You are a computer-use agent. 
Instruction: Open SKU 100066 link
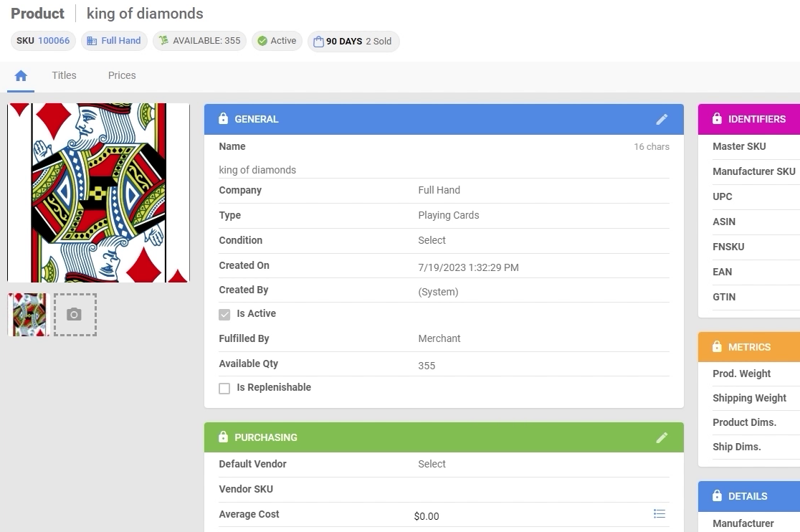click(54, 41)
